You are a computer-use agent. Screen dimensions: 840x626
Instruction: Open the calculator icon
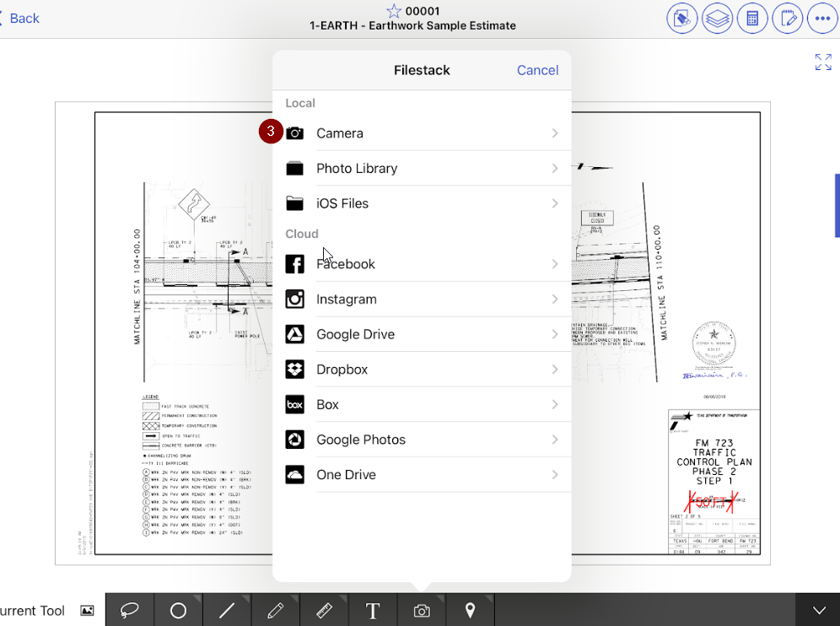(x=752, y=17)
